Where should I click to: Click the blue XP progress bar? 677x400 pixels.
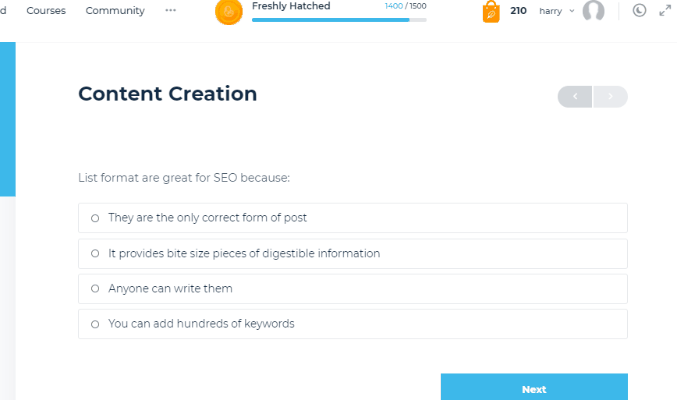[338, 19]
